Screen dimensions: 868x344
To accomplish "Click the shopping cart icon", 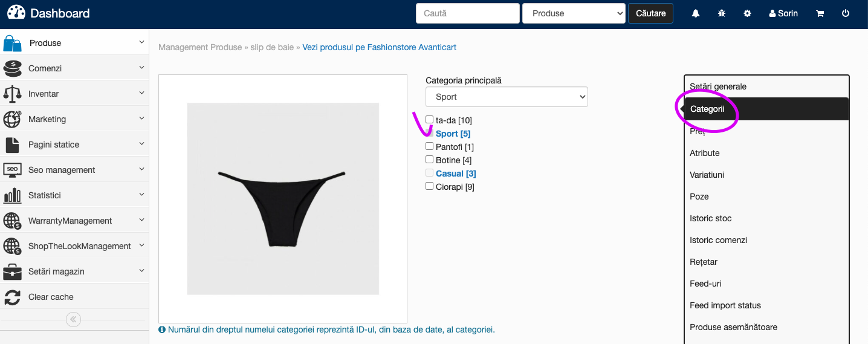I will [820, 13].
